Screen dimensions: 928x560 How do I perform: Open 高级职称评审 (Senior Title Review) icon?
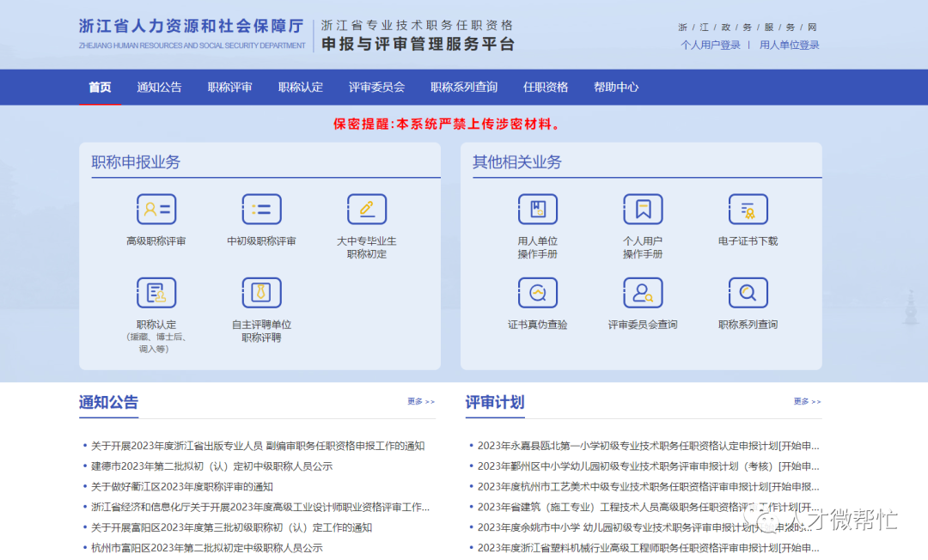pos(156,209)
